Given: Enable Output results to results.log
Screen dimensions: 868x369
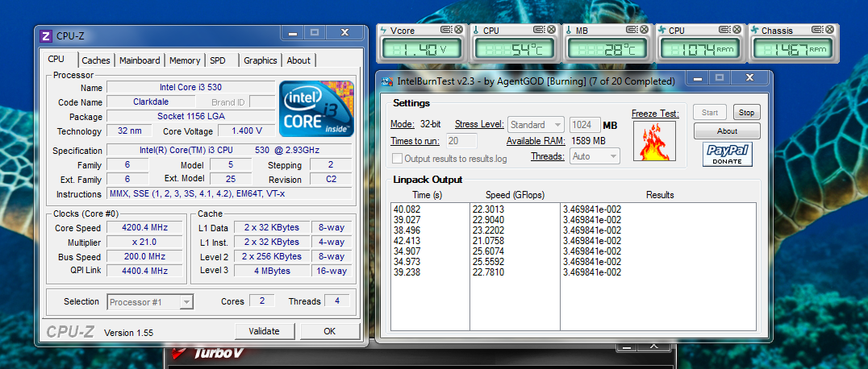Looking at the screenshot, I should pyautogui.click(x=397, y=159).
